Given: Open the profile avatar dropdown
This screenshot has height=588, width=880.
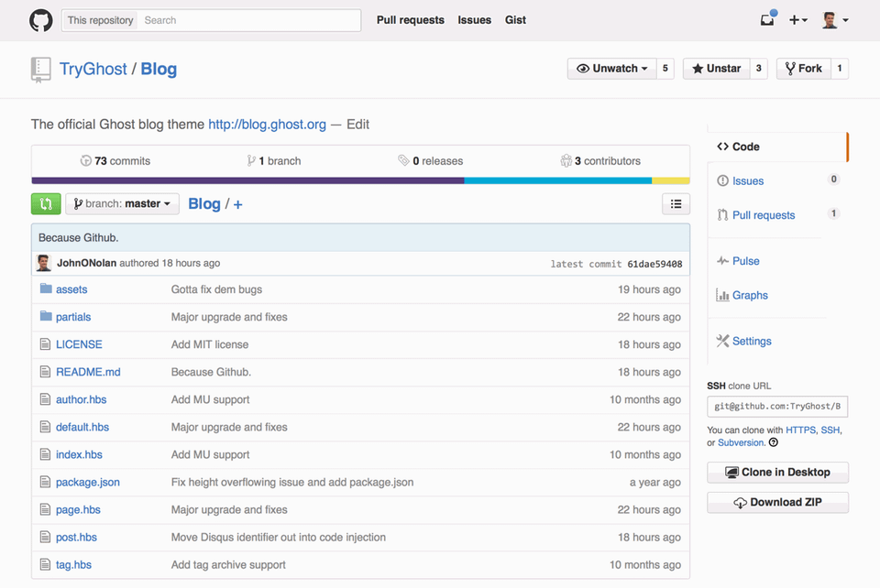Looking at the screenshot, I should coord(832,19).
